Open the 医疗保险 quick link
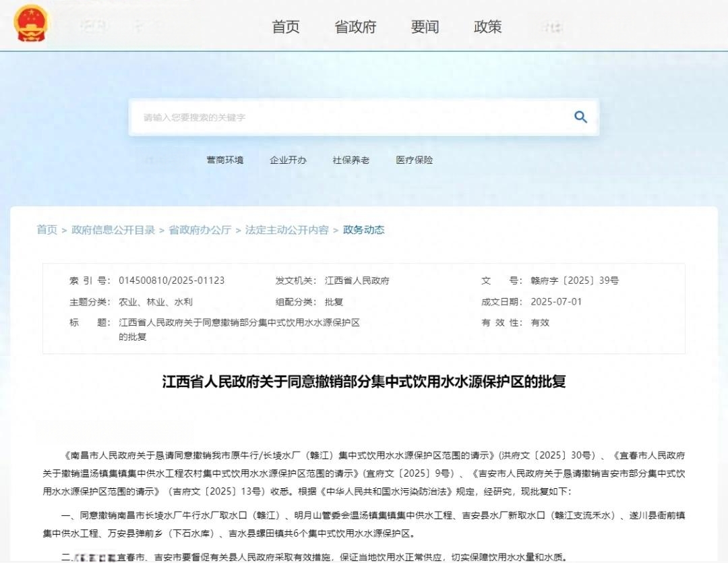The image size is (728, 563). [414, 160]
